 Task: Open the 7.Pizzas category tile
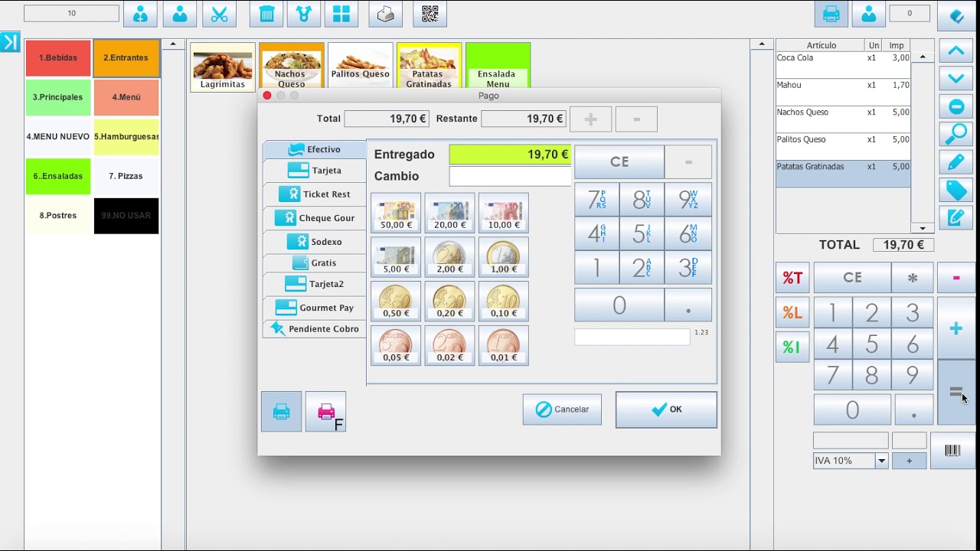[126, 176]
